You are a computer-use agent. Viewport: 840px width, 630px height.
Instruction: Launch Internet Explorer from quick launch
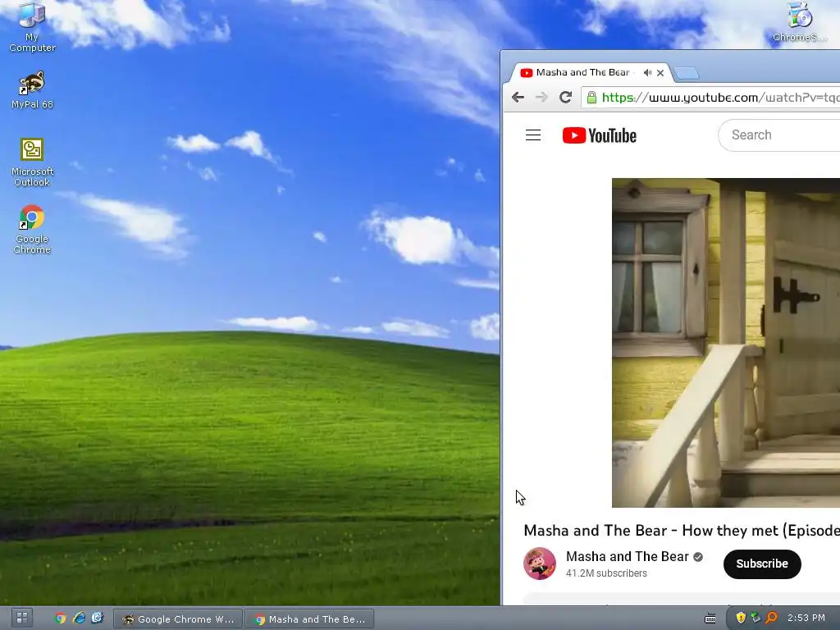tap(79, 619)
